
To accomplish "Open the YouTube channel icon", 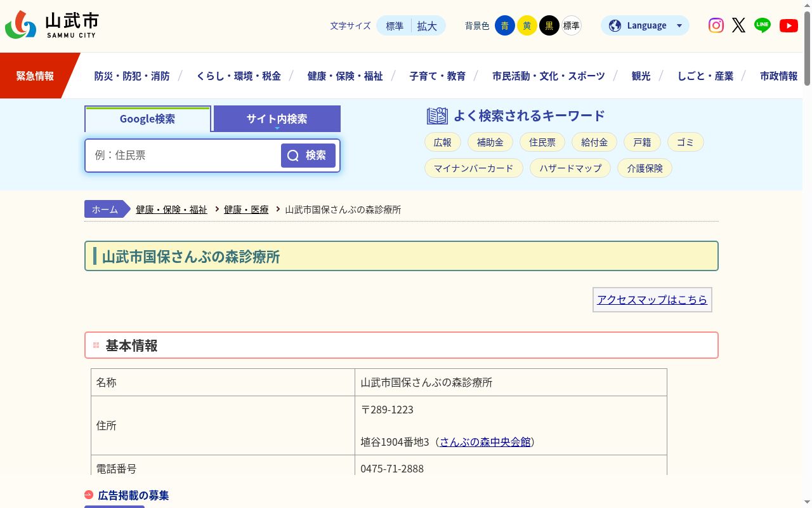I will [789, 25].
